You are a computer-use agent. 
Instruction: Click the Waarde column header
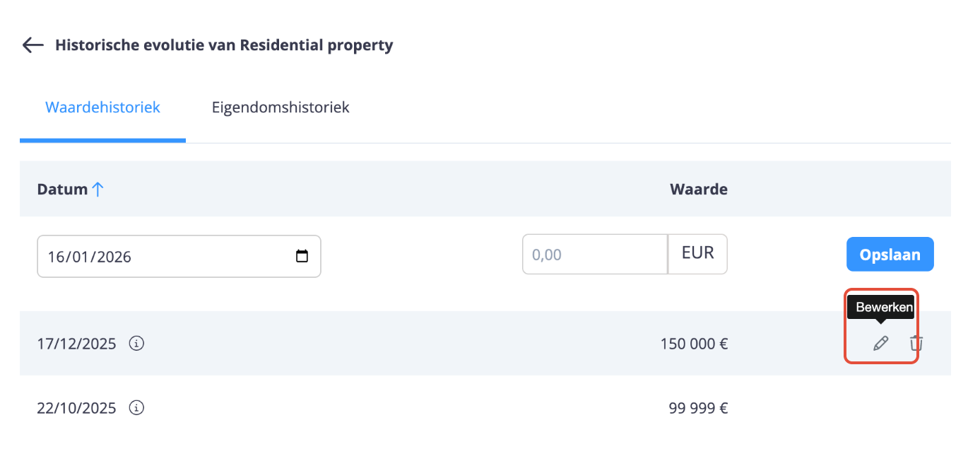(698, 189)
